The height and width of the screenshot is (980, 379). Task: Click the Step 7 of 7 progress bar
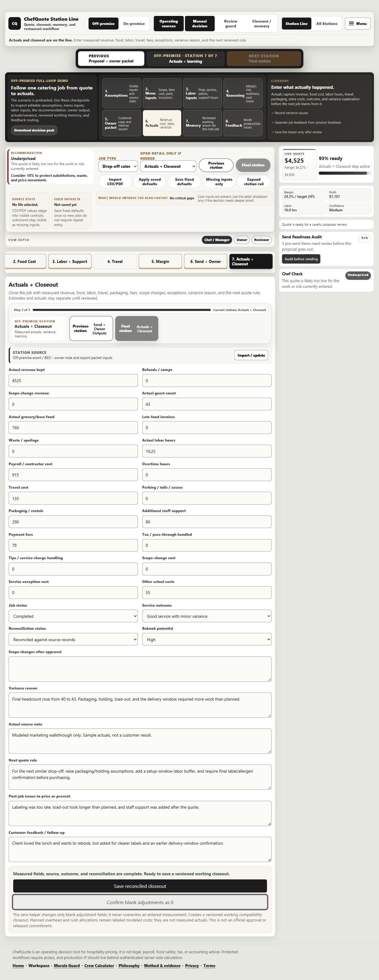click(x=121, y=310)
